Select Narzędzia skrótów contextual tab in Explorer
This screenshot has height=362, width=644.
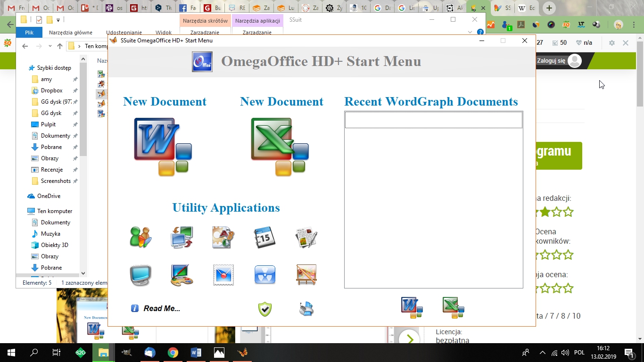point(205,21)
